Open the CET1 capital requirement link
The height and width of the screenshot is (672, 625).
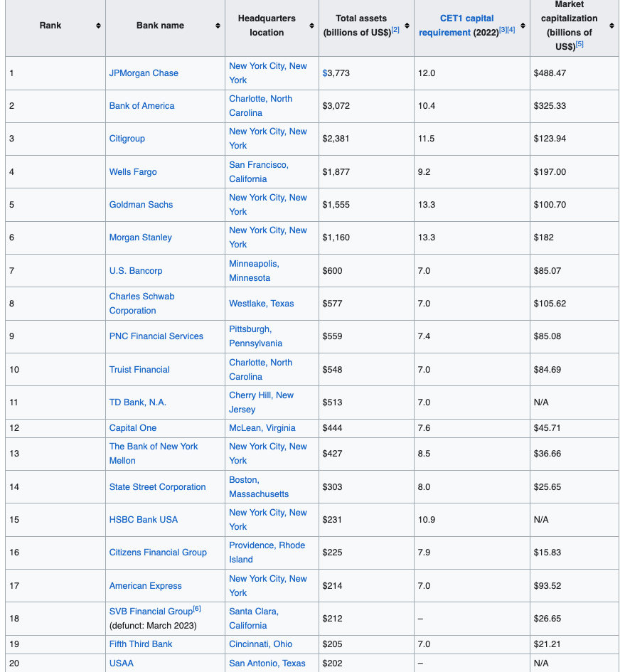pos(456,26)
